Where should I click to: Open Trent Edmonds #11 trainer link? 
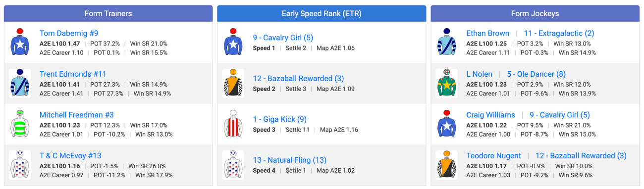tap(73, 74)
